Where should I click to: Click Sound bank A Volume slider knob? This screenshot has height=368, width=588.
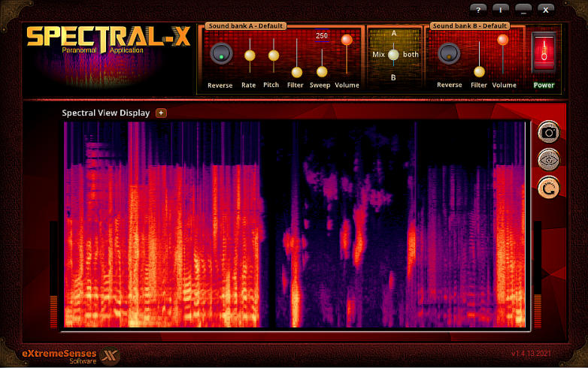click(347, 40)
